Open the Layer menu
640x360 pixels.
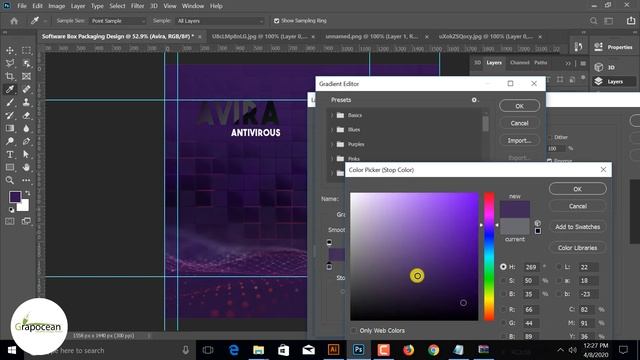click(78, 6)
